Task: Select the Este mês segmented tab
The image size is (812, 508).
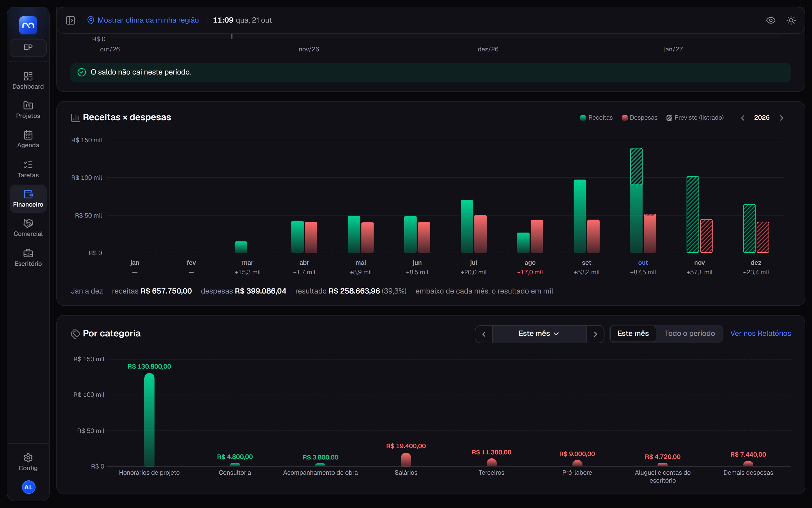Action: [633, 334]
